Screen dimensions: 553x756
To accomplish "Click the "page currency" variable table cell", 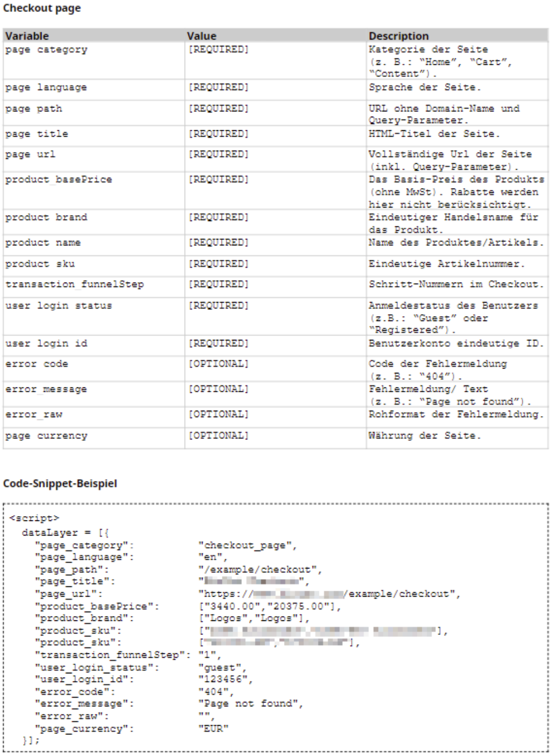I will coord(46,436).
